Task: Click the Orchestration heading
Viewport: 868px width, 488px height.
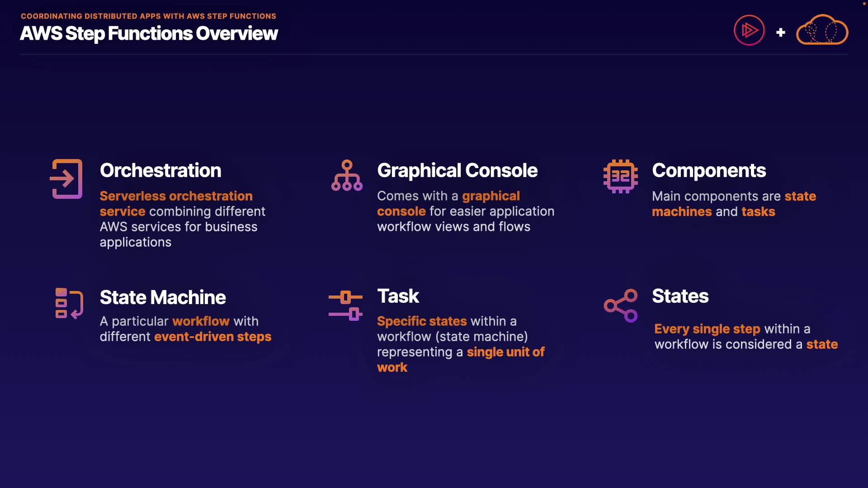Action: point(160,170)
